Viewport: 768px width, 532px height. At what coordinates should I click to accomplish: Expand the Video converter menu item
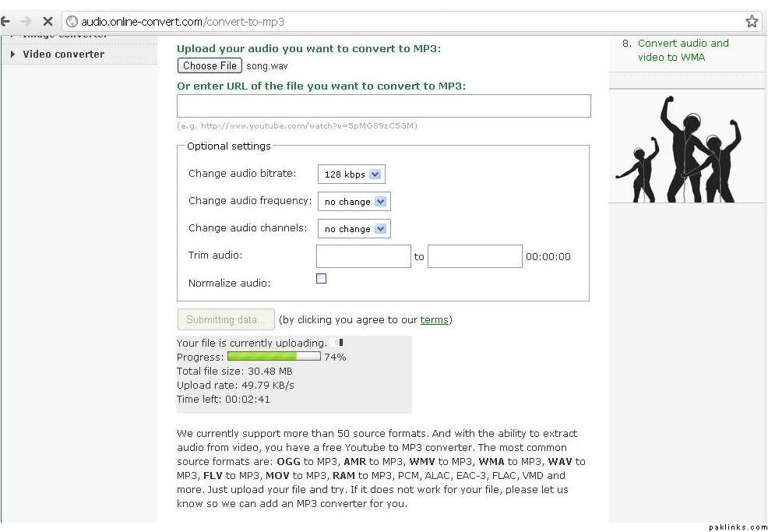tap(63, 54)
